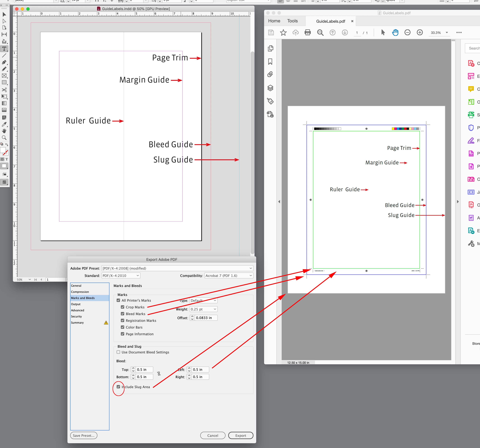Click the Acrobat print icon
This screenshot has height=448, width=480.
point(308,32)
